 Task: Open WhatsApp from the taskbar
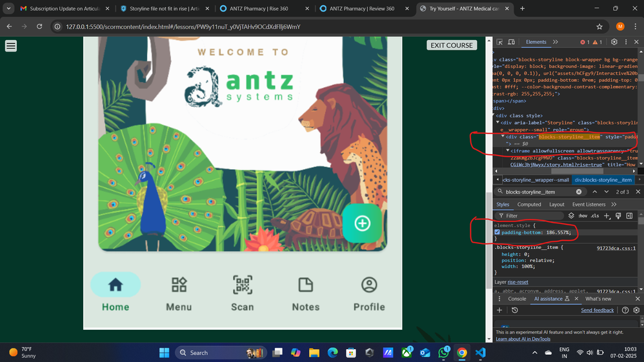click(444, 352)
